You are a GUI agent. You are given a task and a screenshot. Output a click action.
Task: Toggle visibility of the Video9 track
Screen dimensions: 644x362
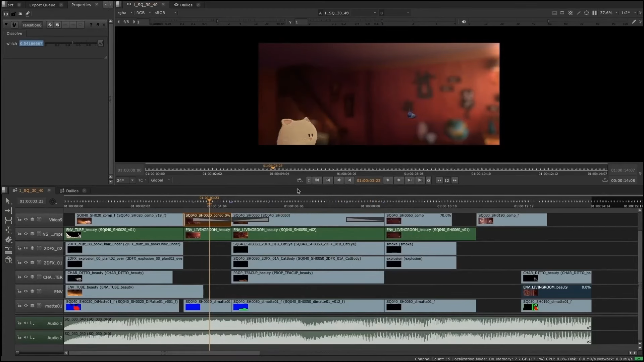tap(25, 220)
